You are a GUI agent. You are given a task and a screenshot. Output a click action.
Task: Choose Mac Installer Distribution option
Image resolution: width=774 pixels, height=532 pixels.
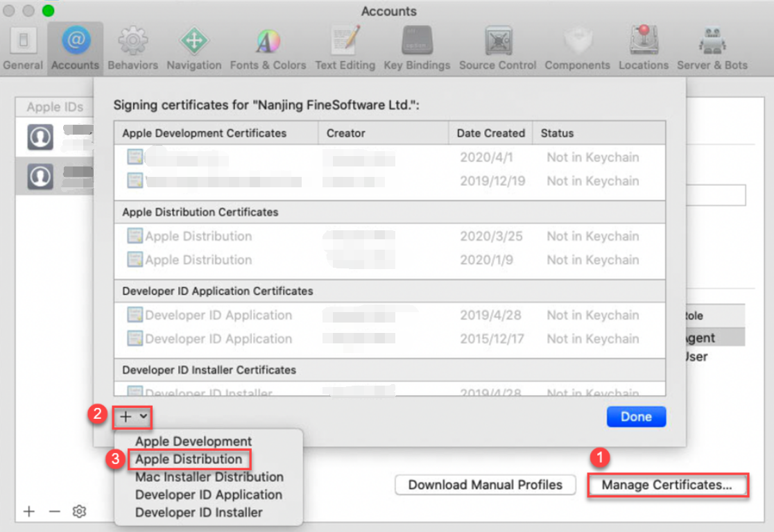pyautogui.click(x=209, y=477)
